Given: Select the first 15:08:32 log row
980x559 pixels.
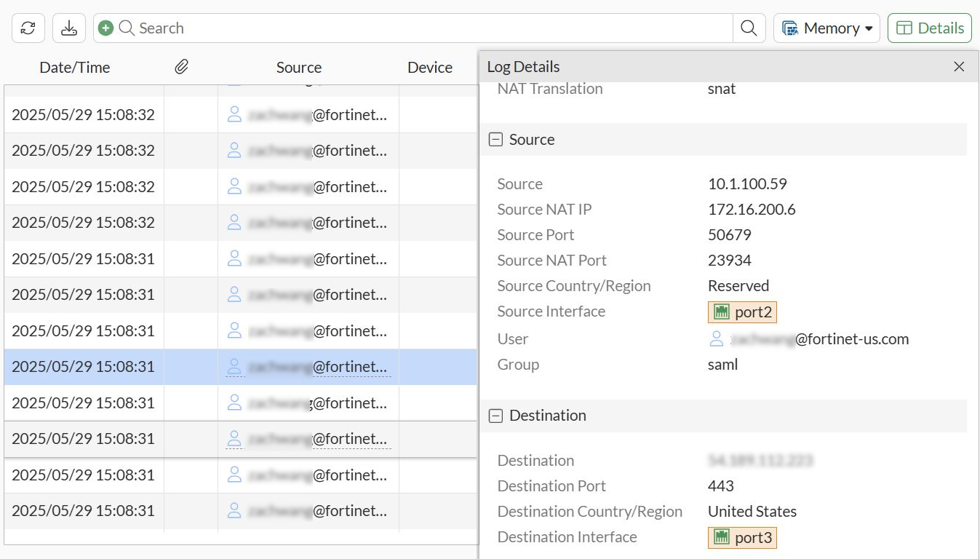Looking at the screenshot, I should [x=84, y=115].
